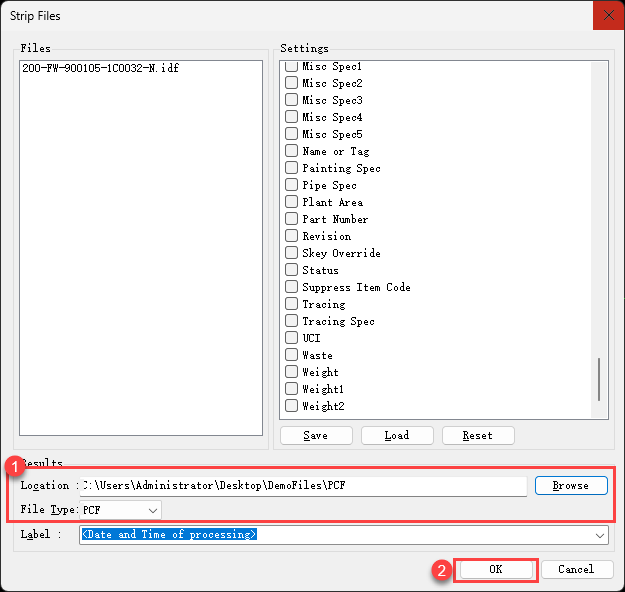Click the Reset button
The height and width of the screenshot is (592, 625).
pos(477,435)
